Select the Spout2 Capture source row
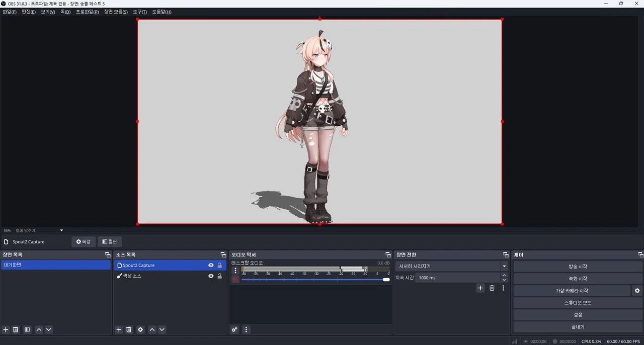 pyautogui.click(x=170, y=265)
